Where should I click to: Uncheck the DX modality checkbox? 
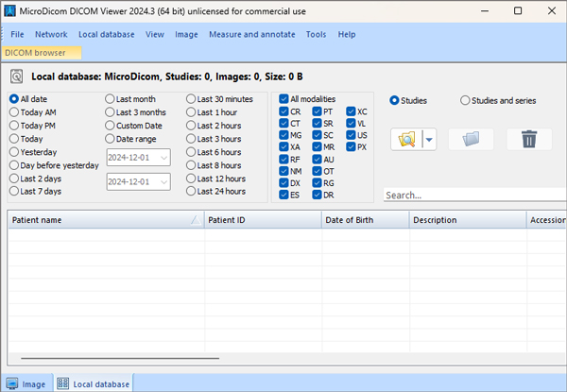pos(283,183)
